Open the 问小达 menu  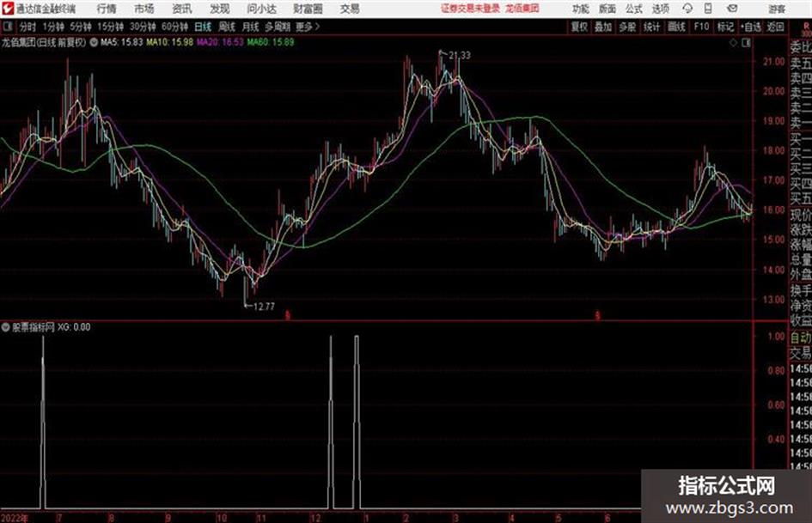point(261,9)
